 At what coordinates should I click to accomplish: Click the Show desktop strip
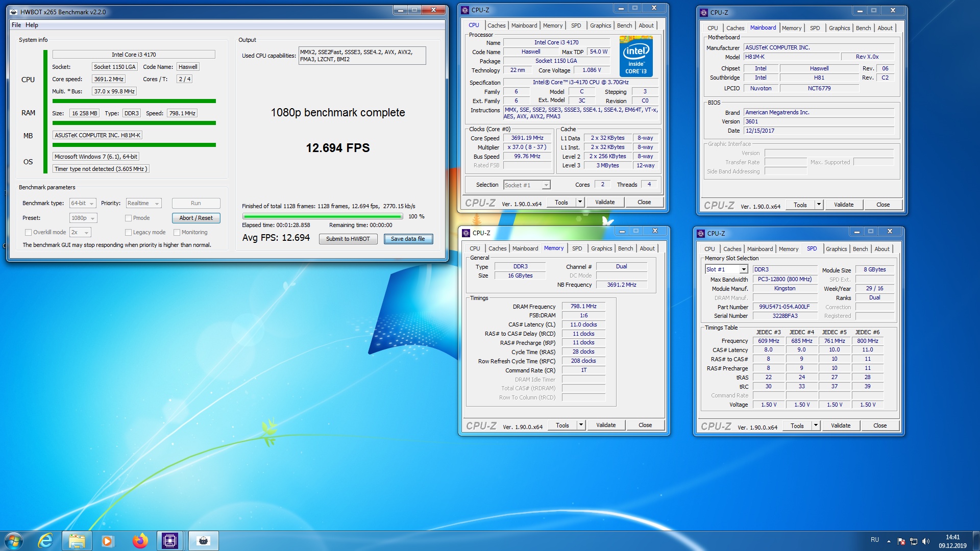[x=976, y=541]
